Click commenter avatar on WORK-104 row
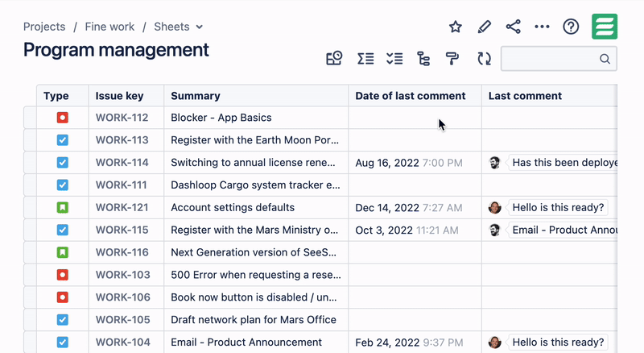The width and height of the screenshot is (644, 353). tap(495, 342)
